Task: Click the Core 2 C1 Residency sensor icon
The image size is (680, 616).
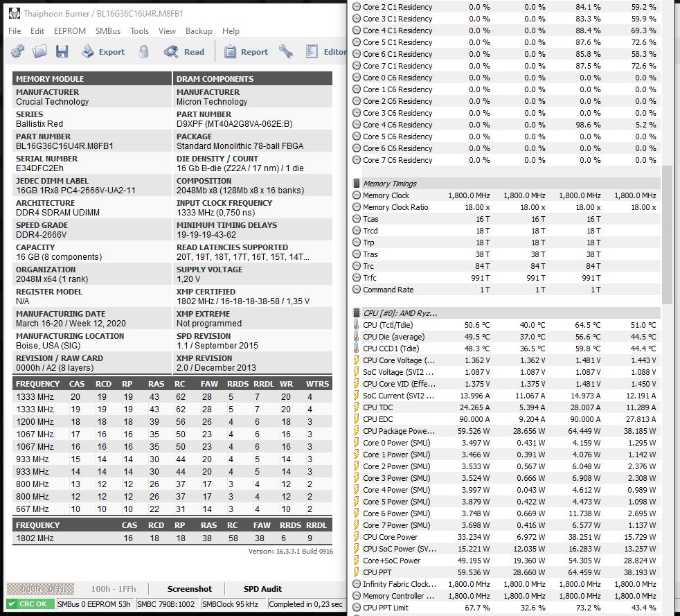Action: coord(357,7)
